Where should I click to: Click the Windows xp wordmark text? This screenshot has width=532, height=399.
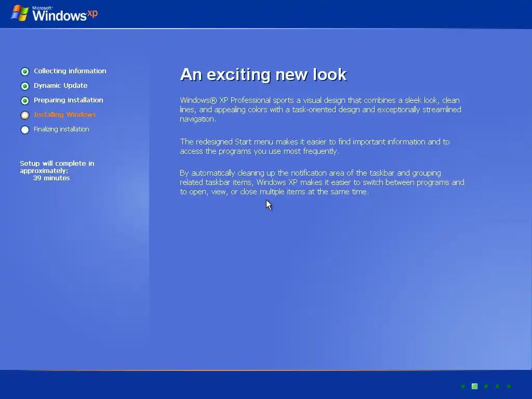[65, 15]
